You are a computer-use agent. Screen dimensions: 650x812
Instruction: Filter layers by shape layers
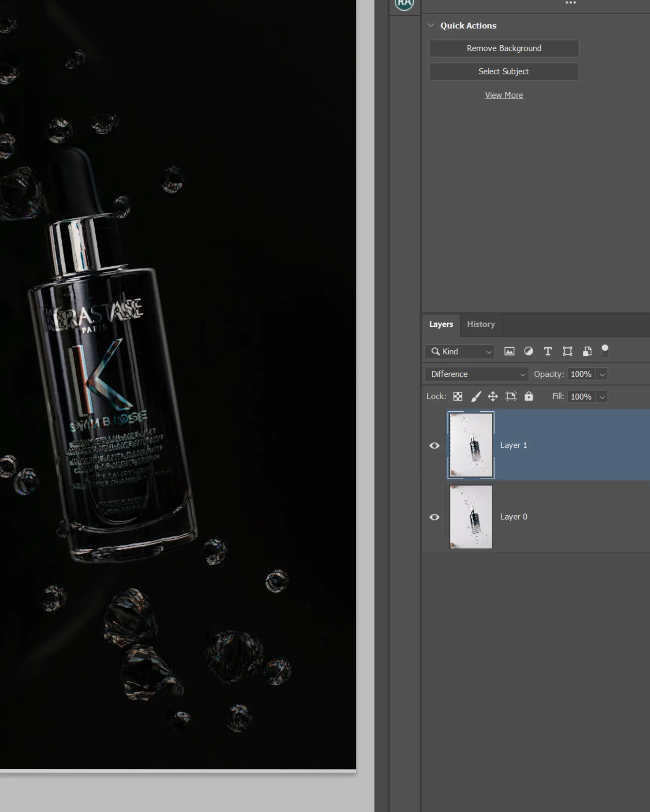(568, 351)
